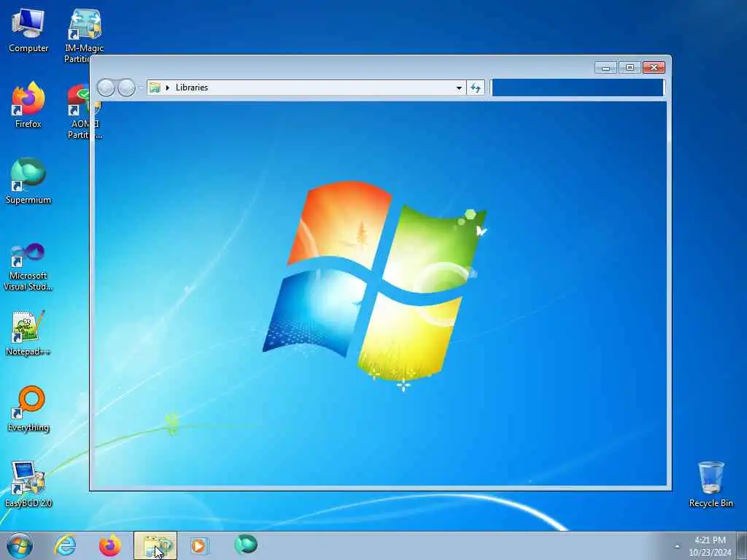Open the address bar history dropdown

(459, 87)
